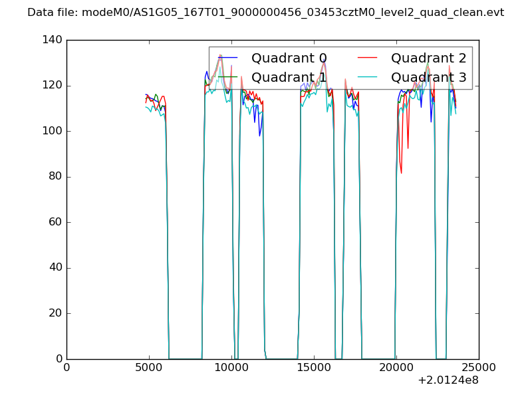Click the cyan Quadrant 3 legend line
The width and height of the screenshot is (532, 399).
tap(368, 78)
